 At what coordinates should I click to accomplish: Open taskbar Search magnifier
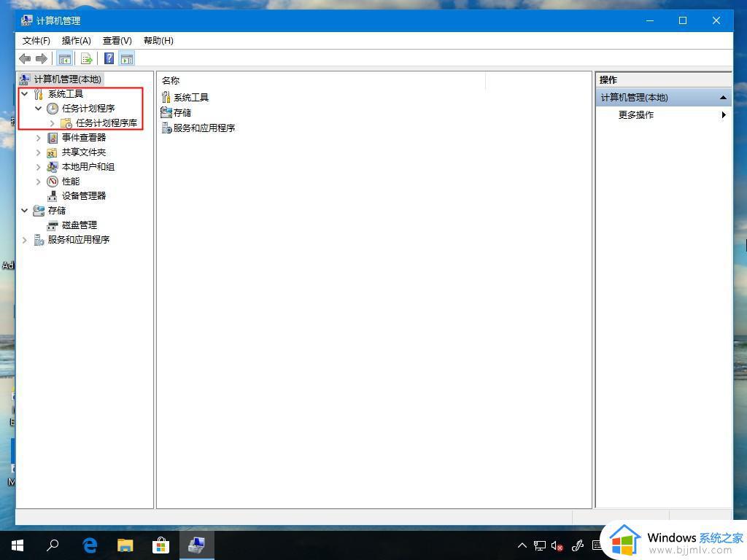coord(53,545)
